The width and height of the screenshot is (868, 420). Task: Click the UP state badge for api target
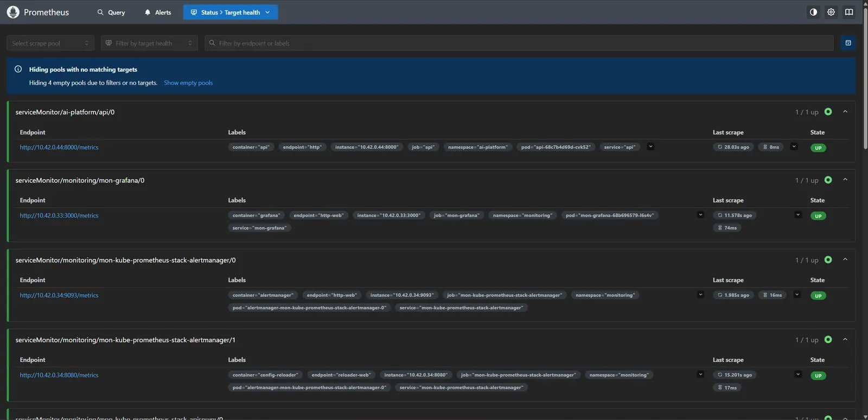[x=818, y=148]
